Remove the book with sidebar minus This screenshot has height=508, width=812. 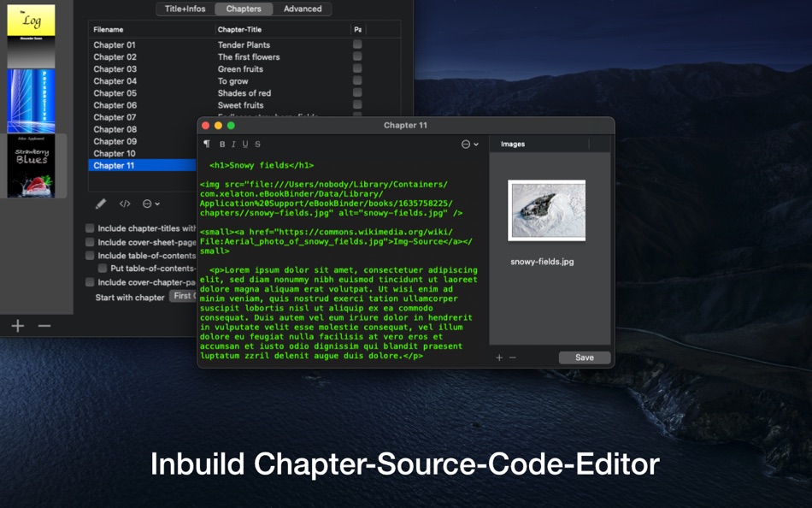click(x=44, y=326)
